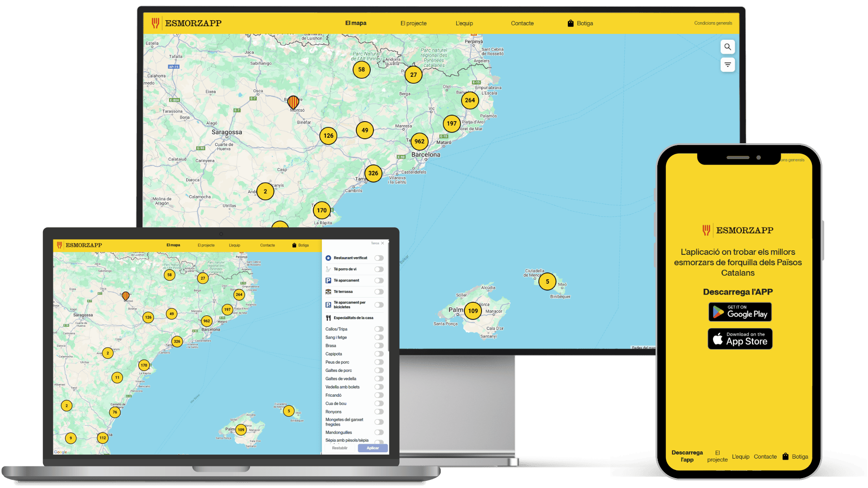
Task: Open L'equip on the laptop header
Action: pos(235,245)
